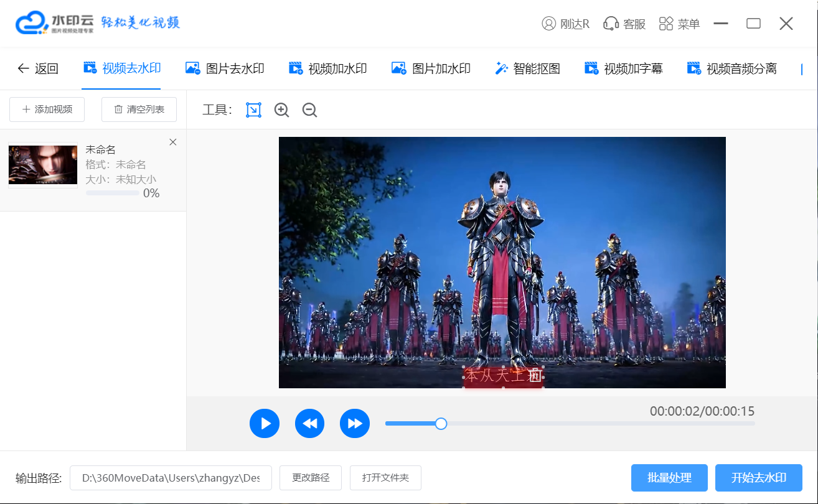The image size is (818, 504).
Task: Fast forward the video preview
Action: pyautogui.click(x=355, y=424)
